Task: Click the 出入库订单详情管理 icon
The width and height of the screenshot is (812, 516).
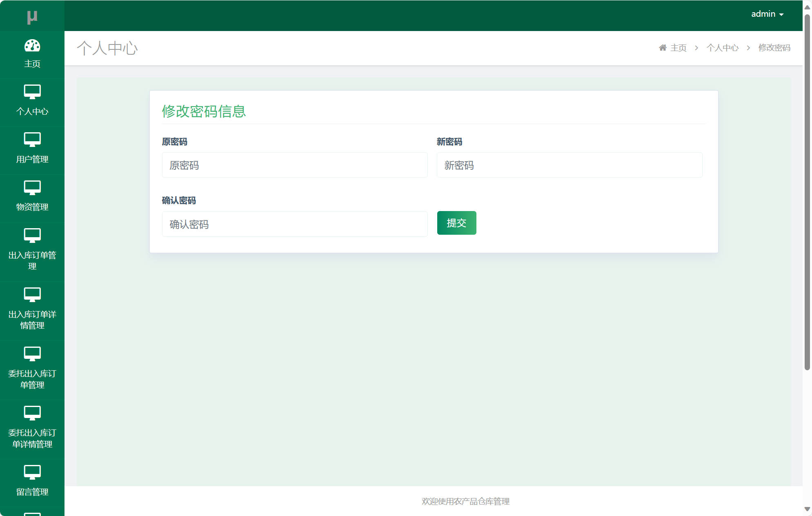Action: point(32,295)
